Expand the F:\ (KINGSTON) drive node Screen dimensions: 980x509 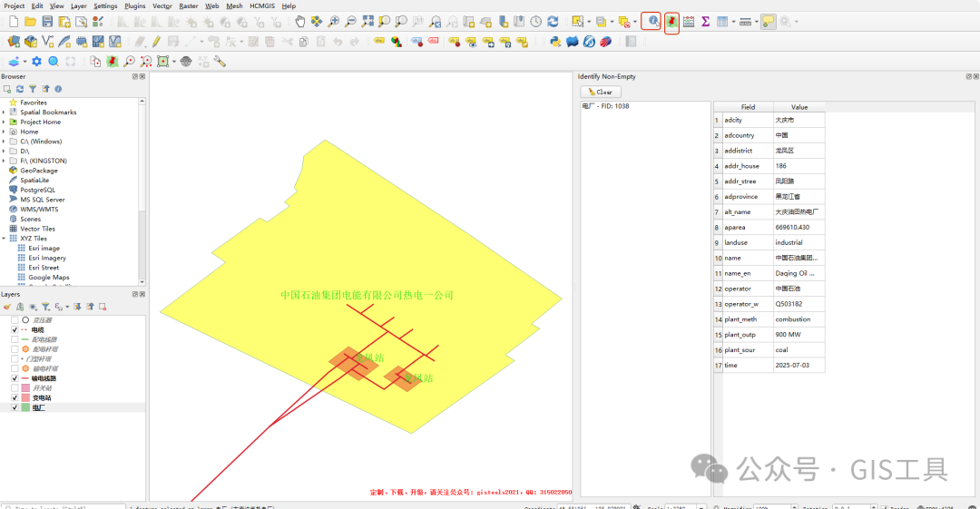tap(4, 161)
